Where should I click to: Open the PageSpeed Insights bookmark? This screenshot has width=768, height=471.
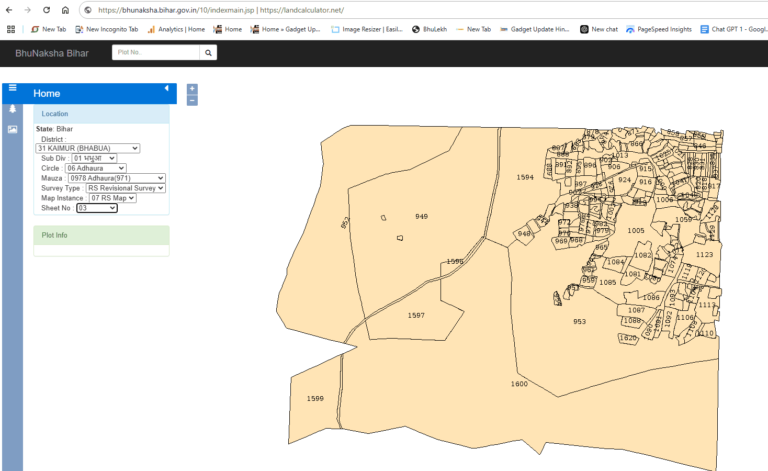(661, 30)
